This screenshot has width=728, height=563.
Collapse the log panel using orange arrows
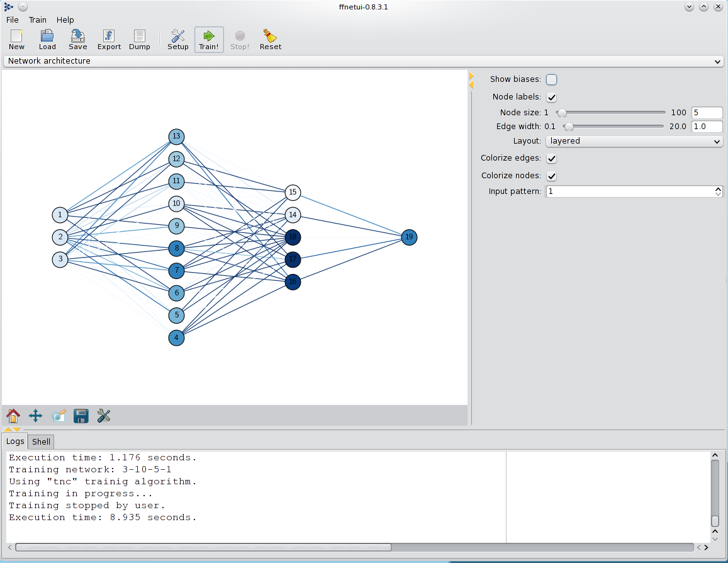(x=12, y=429)
